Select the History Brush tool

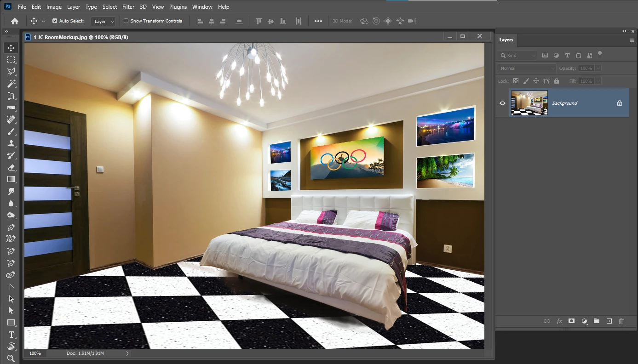coord(11,155)
